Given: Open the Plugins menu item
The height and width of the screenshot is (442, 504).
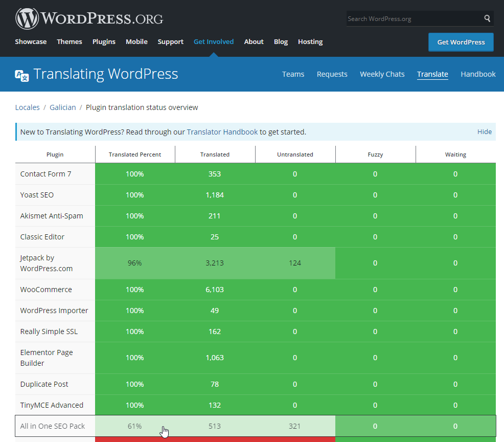Looking at the screenshot, I should (104, 42).
